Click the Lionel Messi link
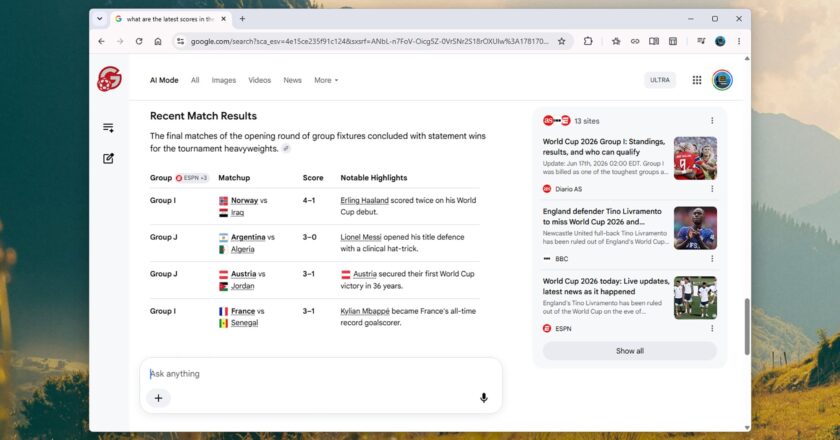Image resolution: width=840 pixels, height=440 pixels. (x=361, y=237)
